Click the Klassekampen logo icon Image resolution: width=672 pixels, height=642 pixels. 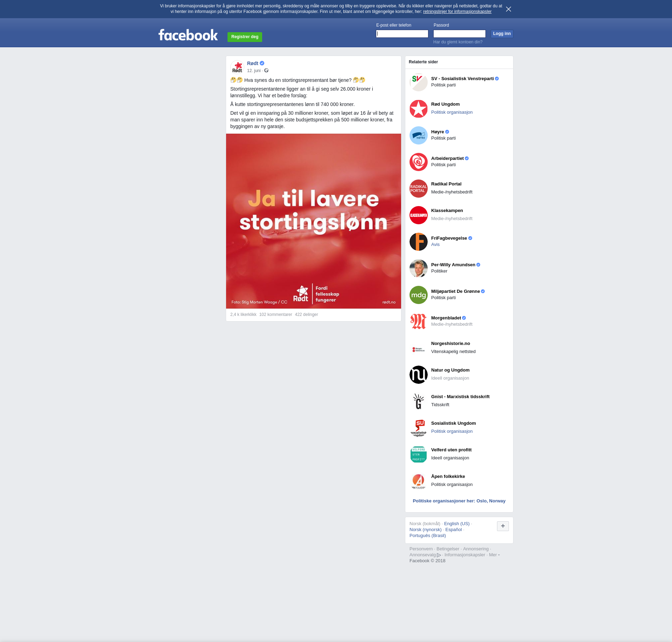pos(418,215)
